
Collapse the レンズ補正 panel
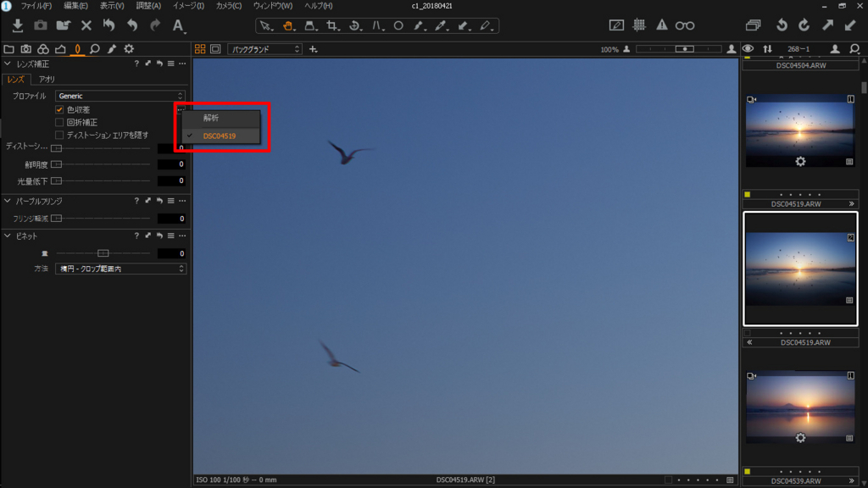point(8,64)
